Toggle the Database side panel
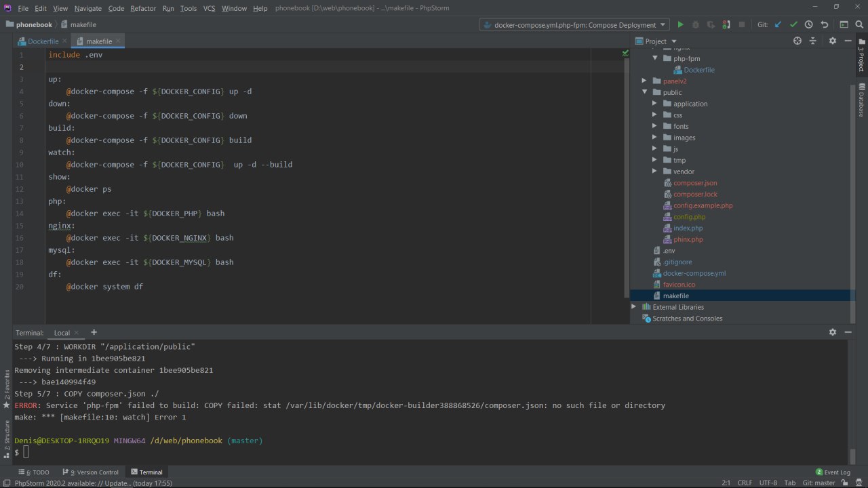Viewport: 868px width, 488px height. click(861, 100)
